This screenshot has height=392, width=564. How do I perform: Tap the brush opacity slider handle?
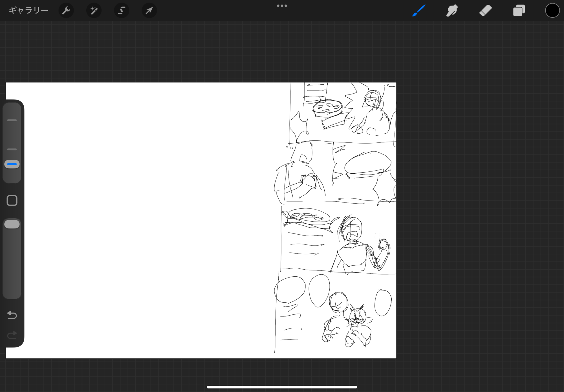(x=12, y=224)
